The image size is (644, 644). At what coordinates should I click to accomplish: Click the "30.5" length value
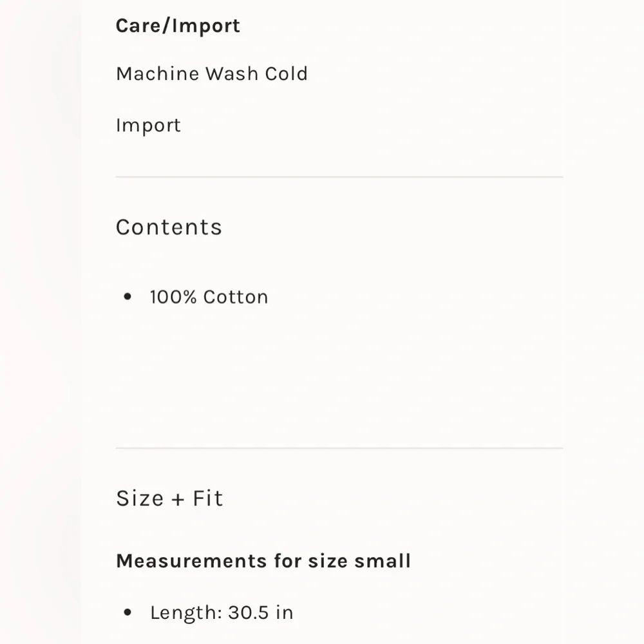point(248,612)
